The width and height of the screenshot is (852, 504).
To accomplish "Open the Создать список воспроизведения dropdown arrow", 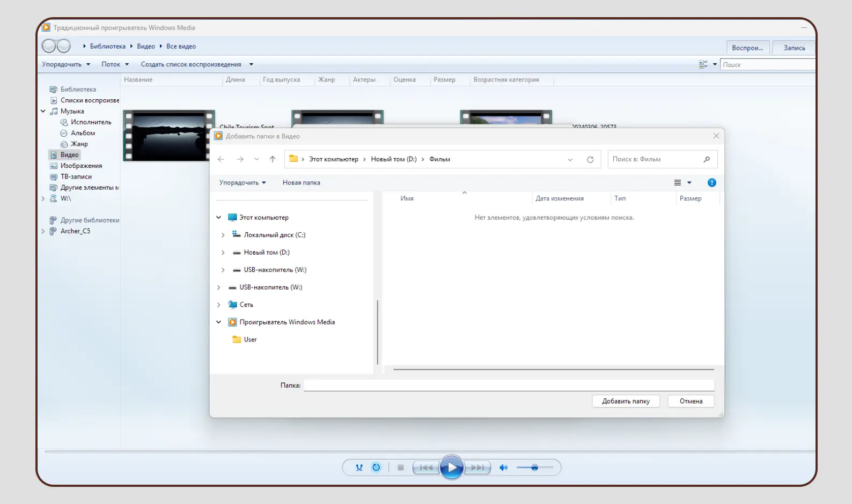I will pos(251,64).
